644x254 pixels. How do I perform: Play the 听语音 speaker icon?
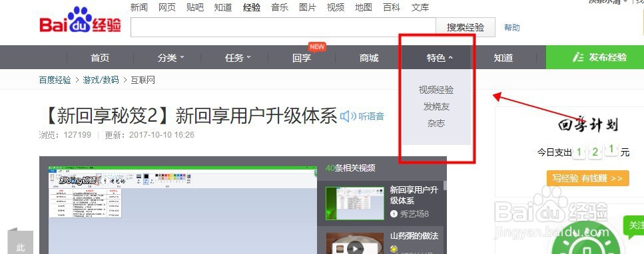coord(348,116)
